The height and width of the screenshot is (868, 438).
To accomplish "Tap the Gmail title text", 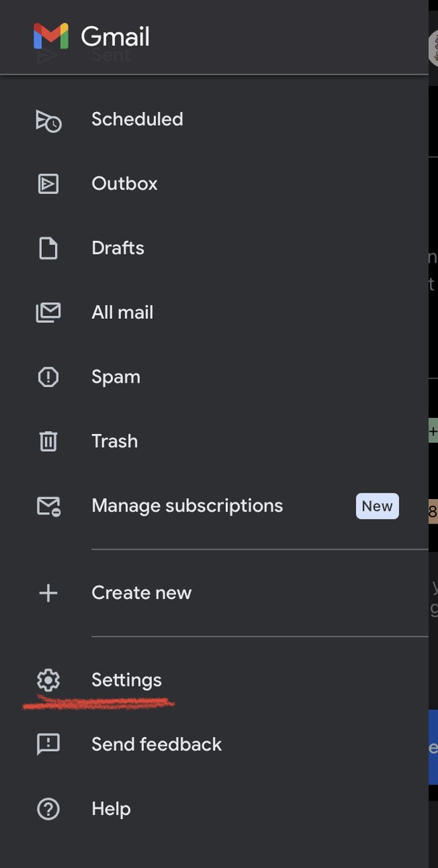I will (x=115, y=36).
